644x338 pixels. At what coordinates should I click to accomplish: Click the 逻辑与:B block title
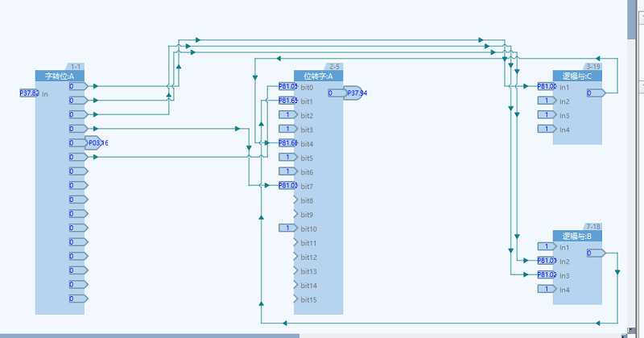click(x=577, y=237)
